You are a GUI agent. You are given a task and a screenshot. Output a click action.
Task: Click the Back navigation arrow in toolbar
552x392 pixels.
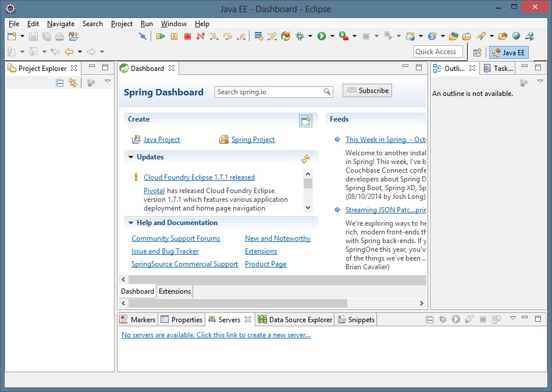69,52
